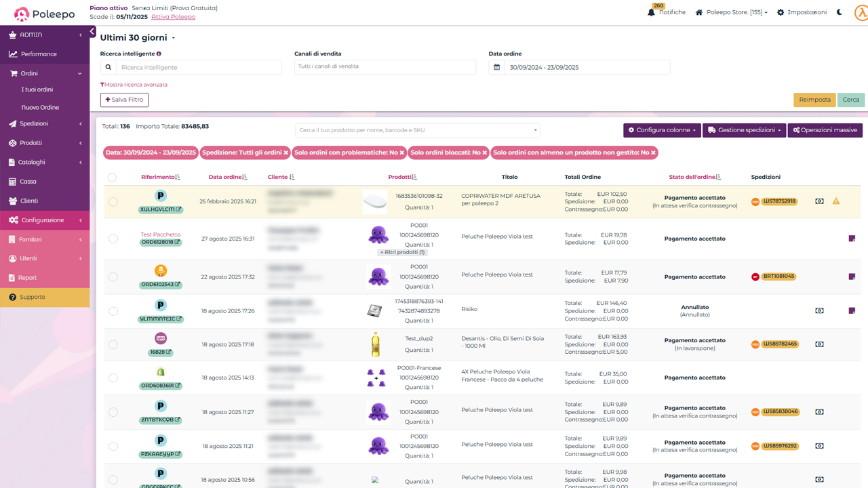Open Operazioni massive
The width and height of the screenshot is (868, 488).
(x=825, y=130)
